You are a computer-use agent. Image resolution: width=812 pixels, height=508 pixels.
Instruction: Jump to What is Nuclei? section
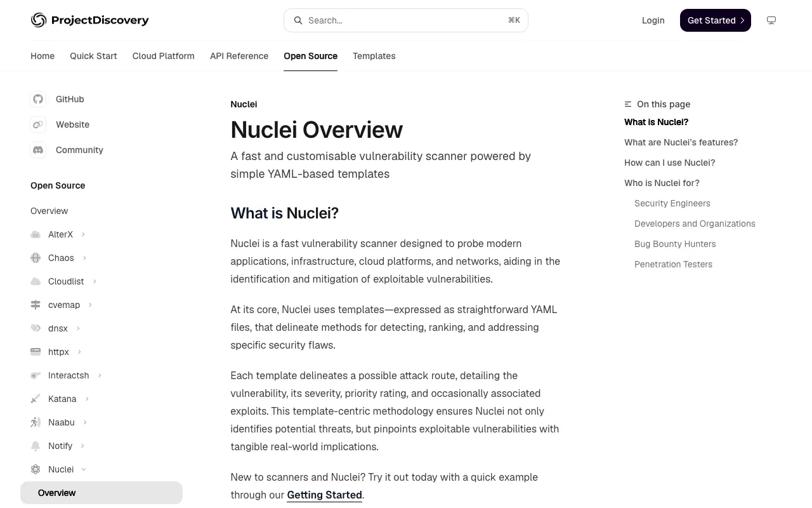point(656,122)
